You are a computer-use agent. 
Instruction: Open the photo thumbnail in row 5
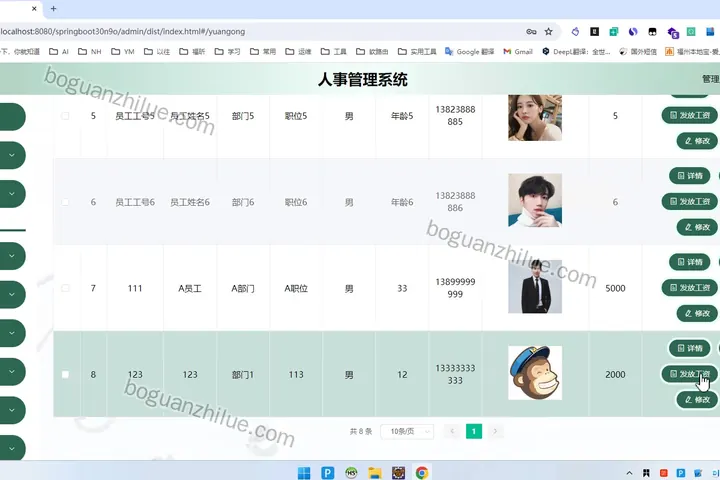tap(535, 118)
